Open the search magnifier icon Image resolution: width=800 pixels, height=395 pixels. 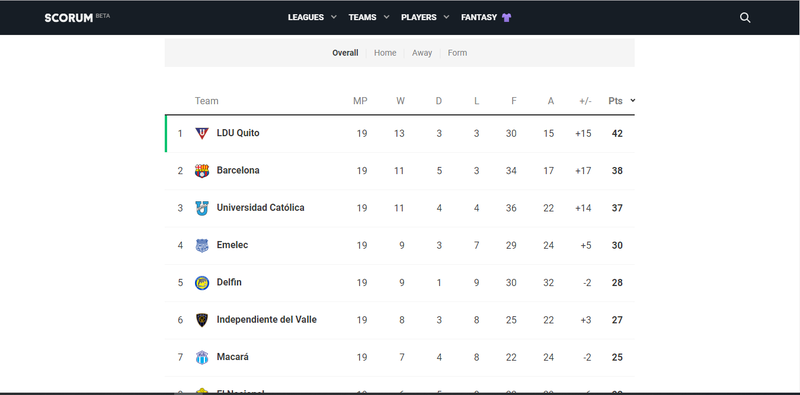pyautogui.click(x=745, y=18)
